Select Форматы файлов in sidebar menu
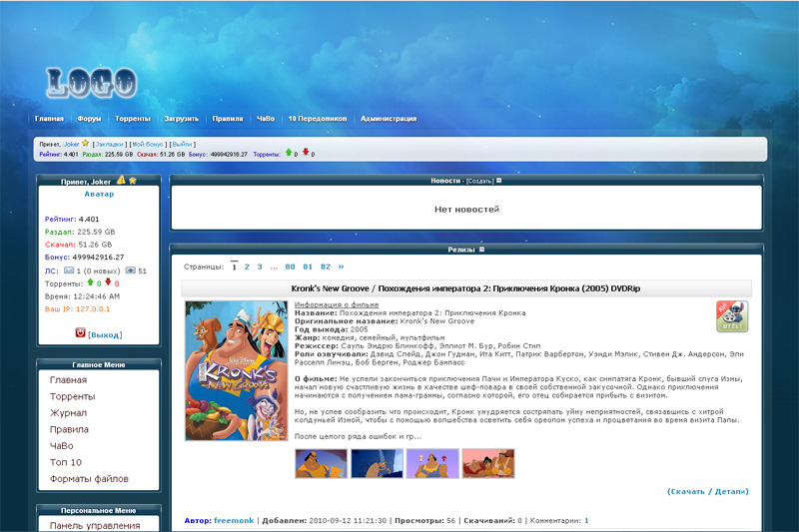This screenshot has width=799, height=532. [89, 478]
